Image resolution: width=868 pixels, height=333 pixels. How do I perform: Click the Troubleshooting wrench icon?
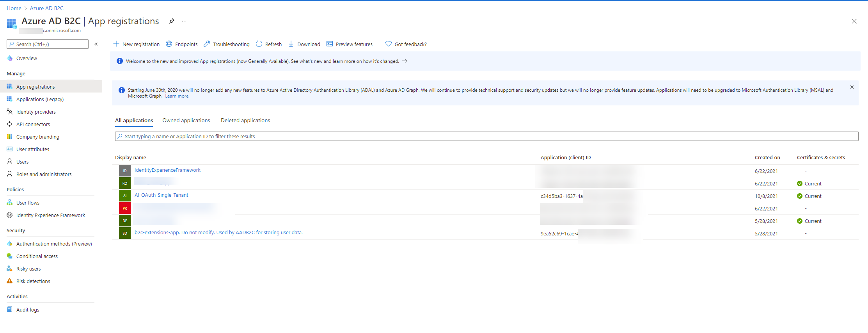pyautogui.click(x=207, y=44)
